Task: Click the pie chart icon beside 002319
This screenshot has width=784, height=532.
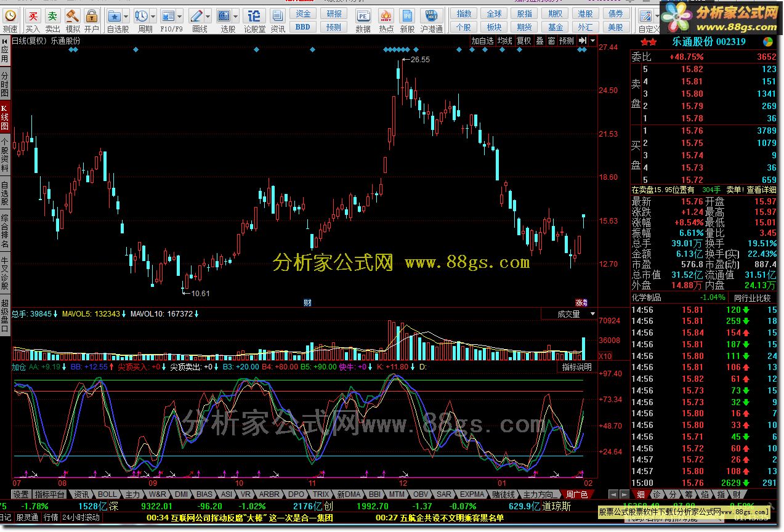Action: (x=768, y=42)
